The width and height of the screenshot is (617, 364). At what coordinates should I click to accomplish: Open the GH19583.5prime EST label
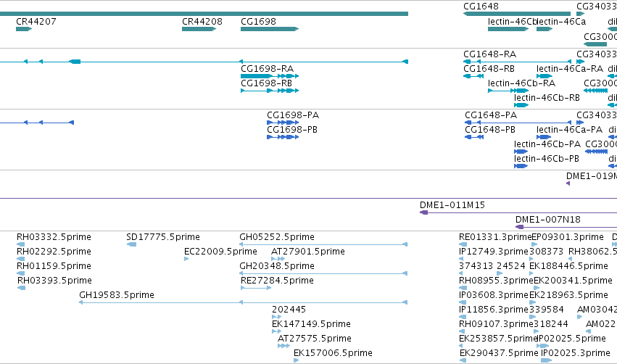coord(117,294)
